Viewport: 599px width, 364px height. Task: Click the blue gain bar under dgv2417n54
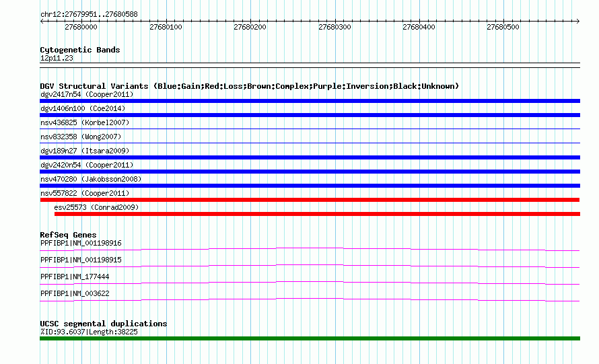tap(310, 101)
